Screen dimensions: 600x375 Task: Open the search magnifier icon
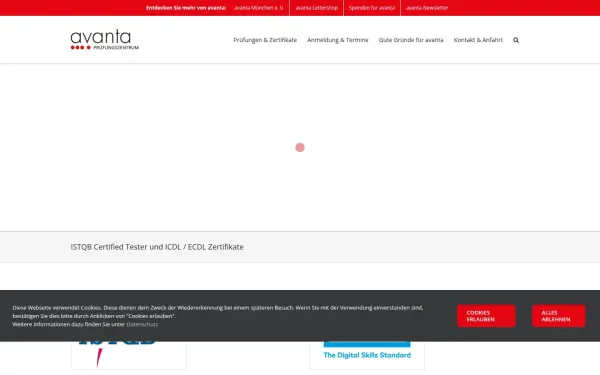[x=516, y=40]
